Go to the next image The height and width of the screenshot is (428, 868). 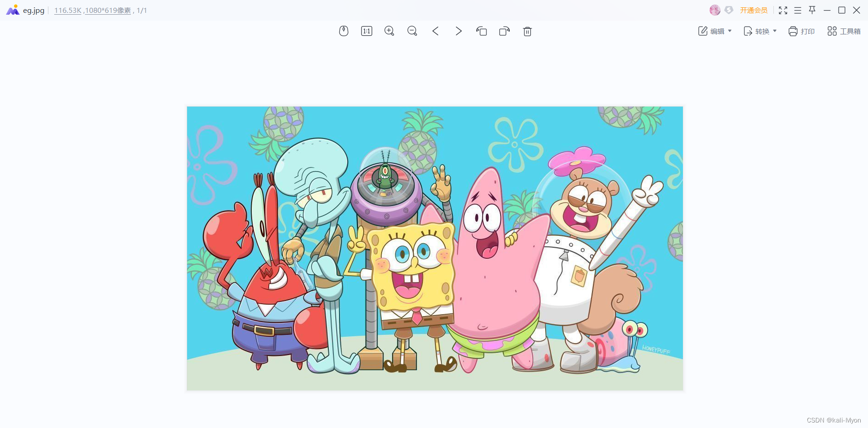(458, 31)
